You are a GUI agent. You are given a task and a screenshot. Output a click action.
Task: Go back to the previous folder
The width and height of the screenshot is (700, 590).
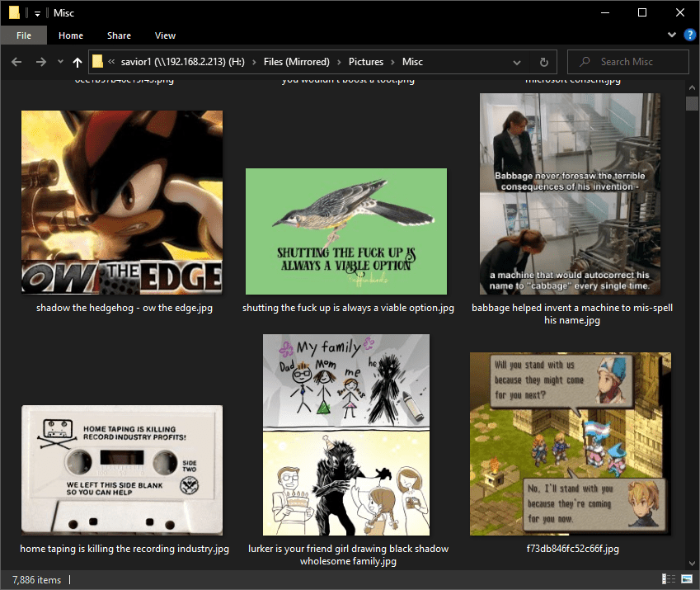pyautogui.click(x=16, y=62)
